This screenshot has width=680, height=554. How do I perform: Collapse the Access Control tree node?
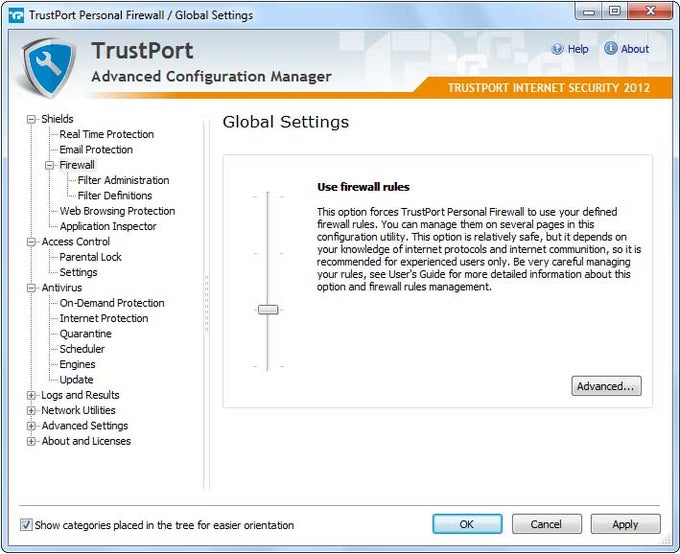click(31, 242)
